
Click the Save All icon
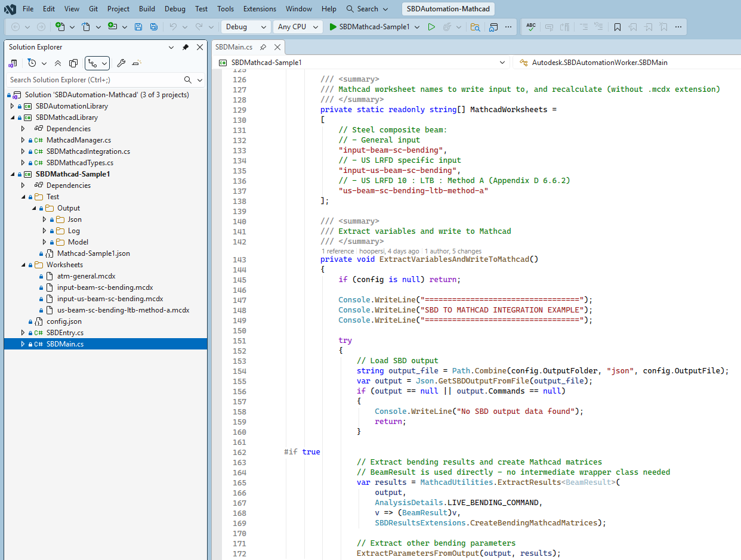point(153,26)
